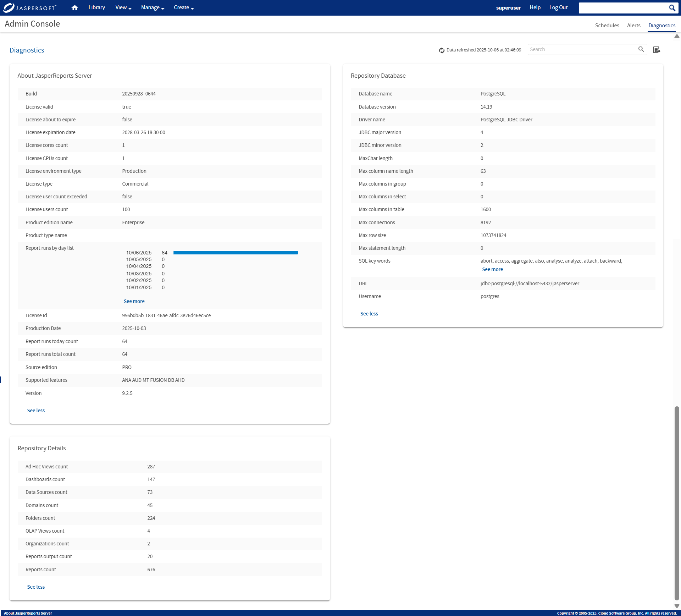Click the Build value 20250928_0644

tap(139, 94)
